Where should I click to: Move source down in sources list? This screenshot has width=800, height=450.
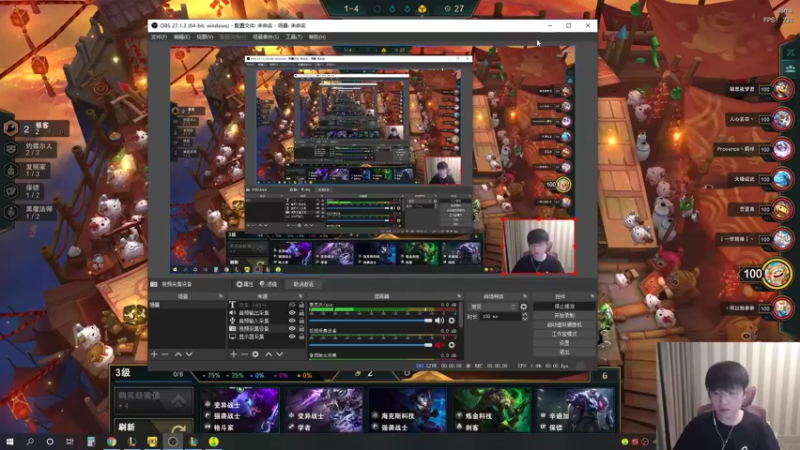pyautogui.click(x=280, y=354)
